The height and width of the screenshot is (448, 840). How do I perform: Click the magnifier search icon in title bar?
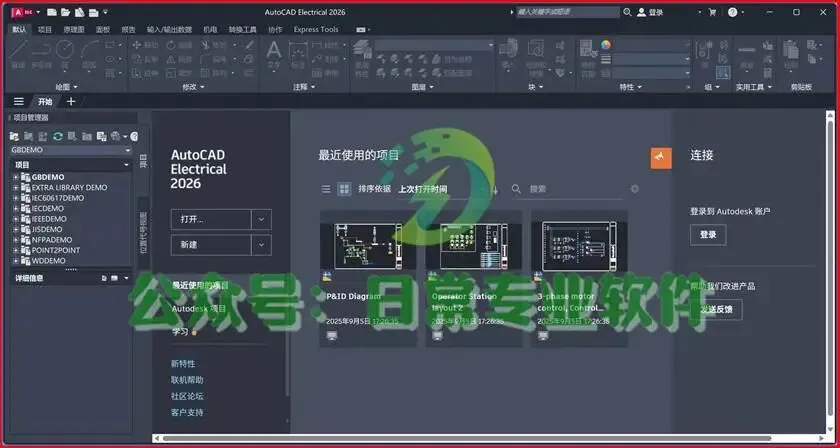[x=627, y=12]
